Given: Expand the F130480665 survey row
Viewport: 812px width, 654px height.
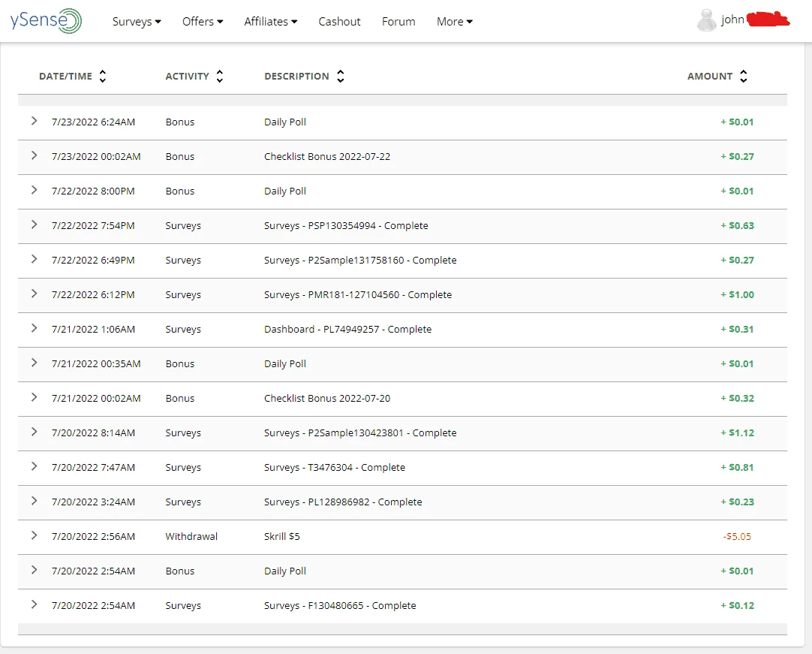Looking at the screenshot, I should (35, 604).
